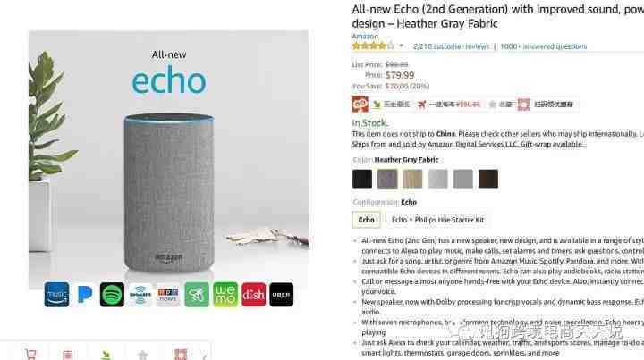Open the star rating dropdown arrow
644x360 pixels.
coord(401,46)
